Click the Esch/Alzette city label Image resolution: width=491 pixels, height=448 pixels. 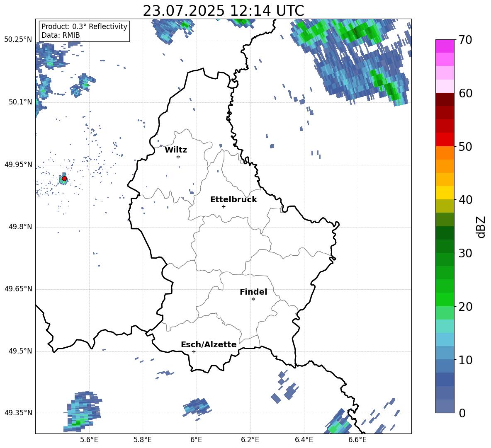(209, 345)
